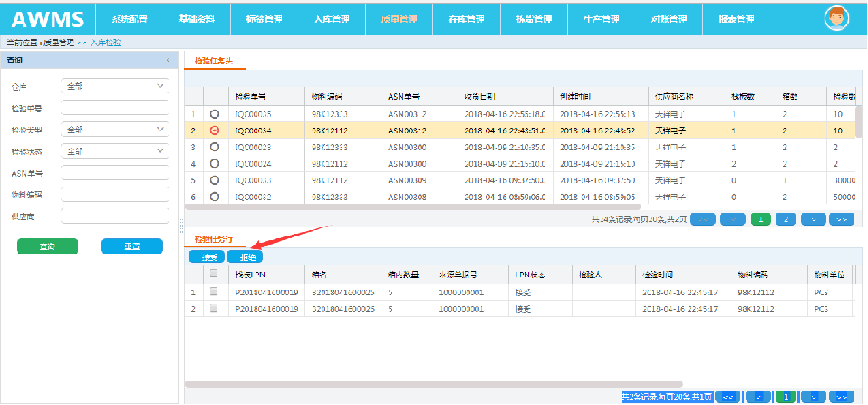This screenshot has width=868, height=405.
Task: Go to next page in upper table
Action: pyautogui.click(x=815, y=219)
